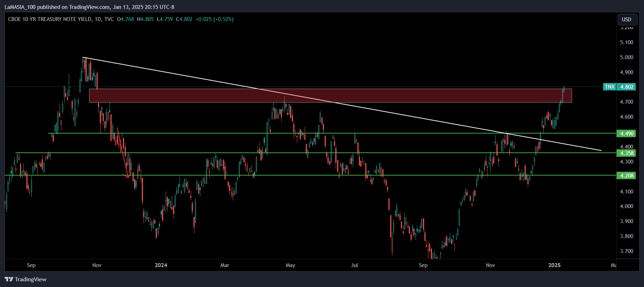Screen dimensions: 644x287
Task: Click the TVC source label in legend
Action: (109, 19)
